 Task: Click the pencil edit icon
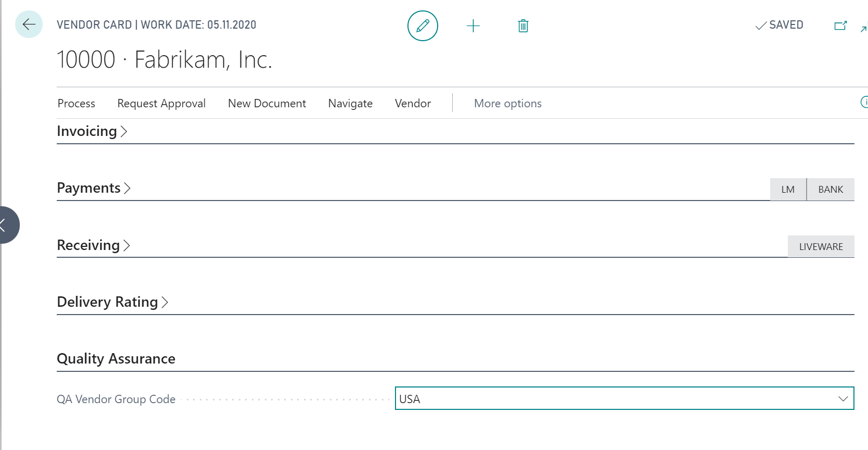[x=423, y=26]
